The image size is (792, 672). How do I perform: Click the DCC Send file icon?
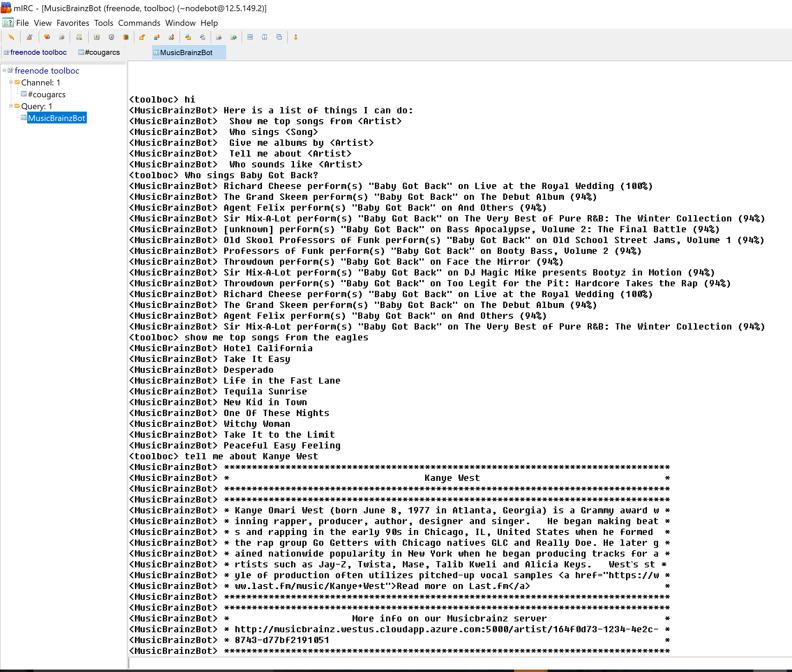(x=142, y=37)
